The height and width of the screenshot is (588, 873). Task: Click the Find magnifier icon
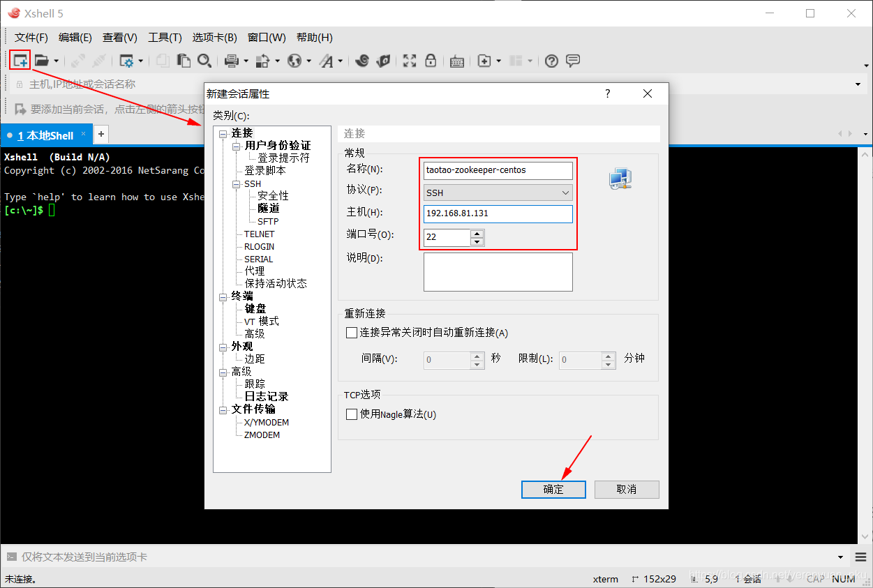(204, 61)
